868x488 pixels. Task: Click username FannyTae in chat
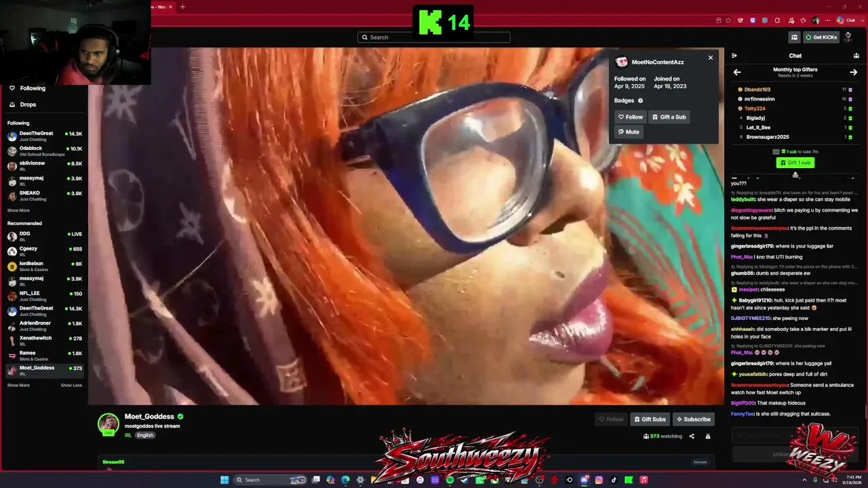[743, 413]
